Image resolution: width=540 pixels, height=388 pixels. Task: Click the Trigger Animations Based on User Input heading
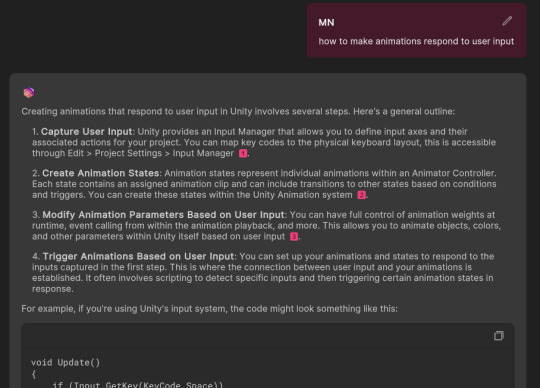139,256
